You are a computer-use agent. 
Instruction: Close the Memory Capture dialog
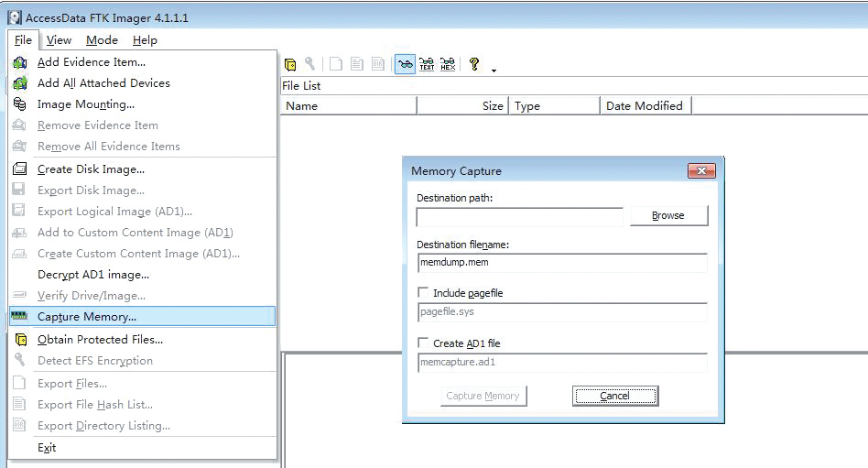(x=701, y=170)
